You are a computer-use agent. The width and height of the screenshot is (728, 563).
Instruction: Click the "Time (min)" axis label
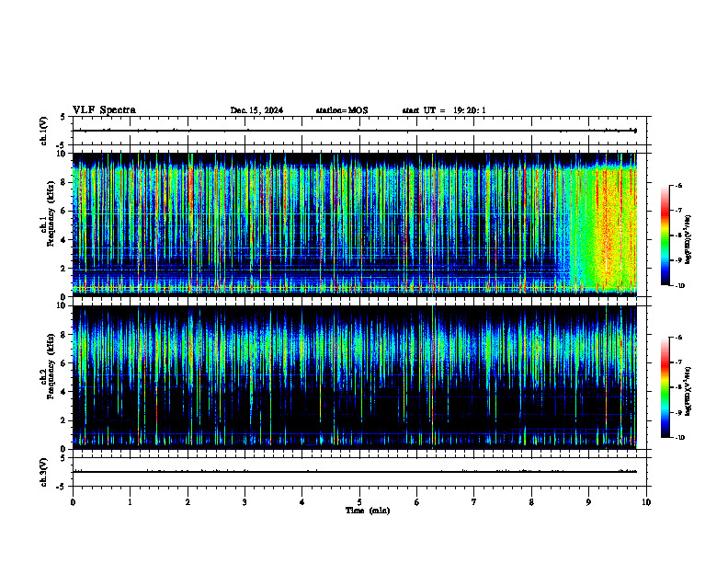368,511
